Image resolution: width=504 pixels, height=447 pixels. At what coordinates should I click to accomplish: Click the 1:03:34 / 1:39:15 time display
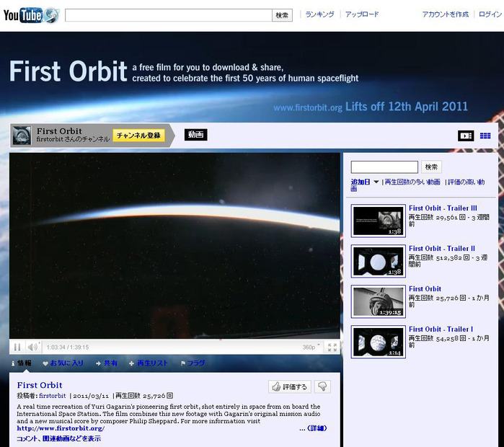68,347
